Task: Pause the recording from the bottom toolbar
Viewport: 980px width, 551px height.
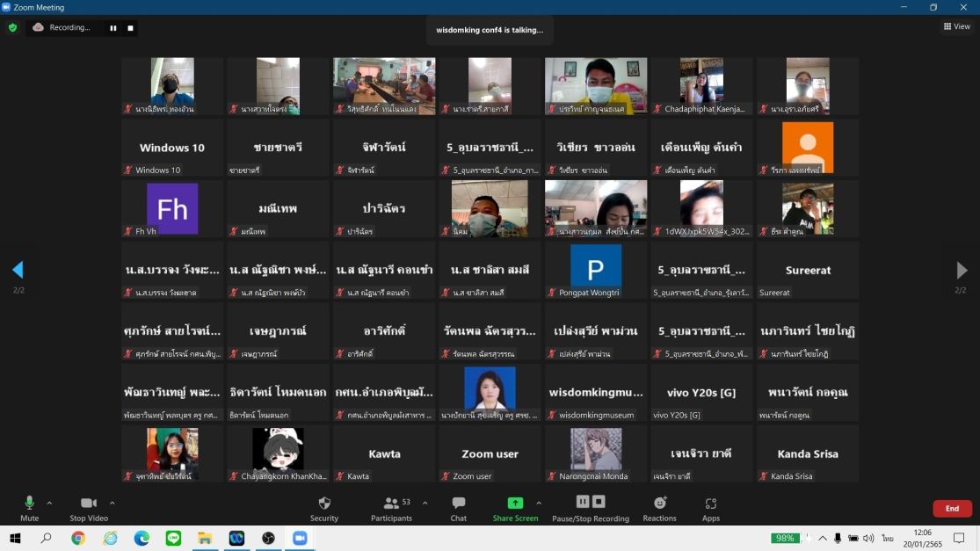Action: 583,502
